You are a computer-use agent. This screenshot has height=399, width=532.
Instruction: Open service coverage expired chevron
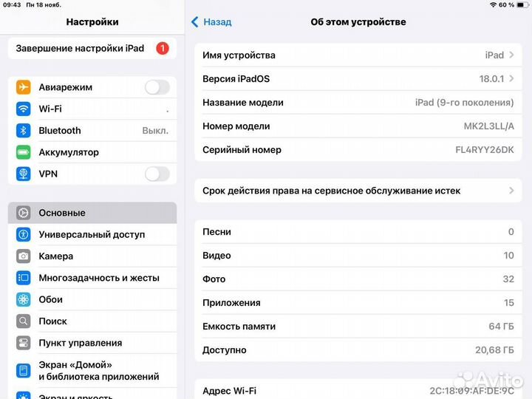pyautogui.click(x=511, y=191)
